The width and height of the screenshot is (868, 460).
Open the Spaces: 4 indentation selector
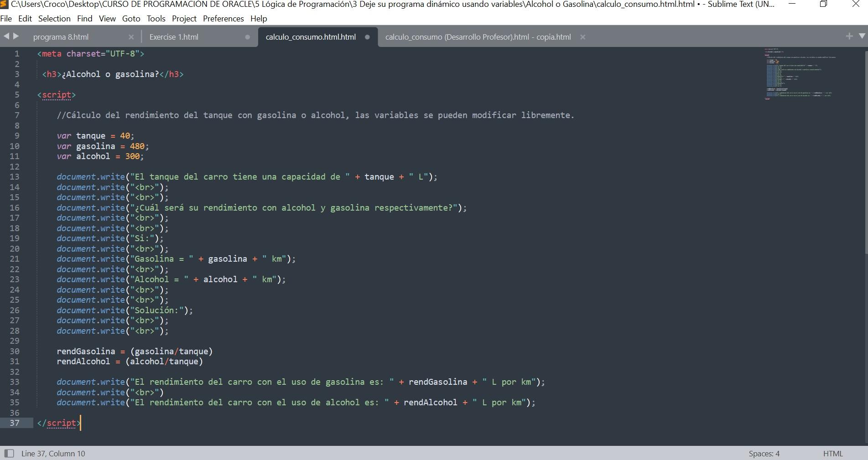764,454
